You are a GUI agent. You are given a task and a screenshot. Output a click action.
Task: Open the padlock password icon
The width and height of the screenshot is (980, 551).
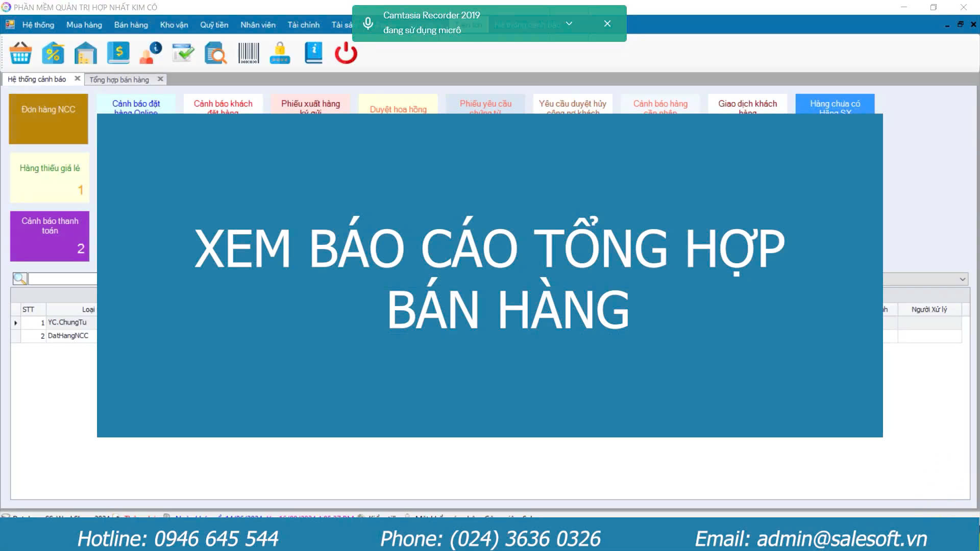(x=280, y=53)
